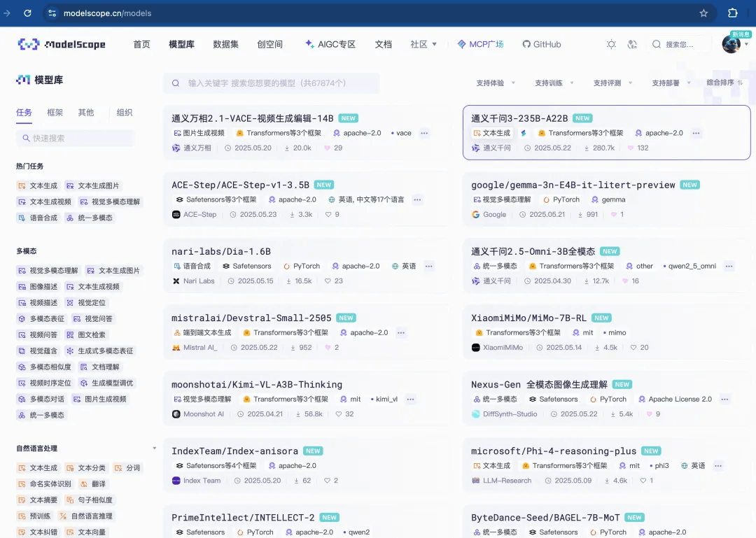
Task: Show more tags on 通义万相2.1-VACE card
Action: coord(423,133)
